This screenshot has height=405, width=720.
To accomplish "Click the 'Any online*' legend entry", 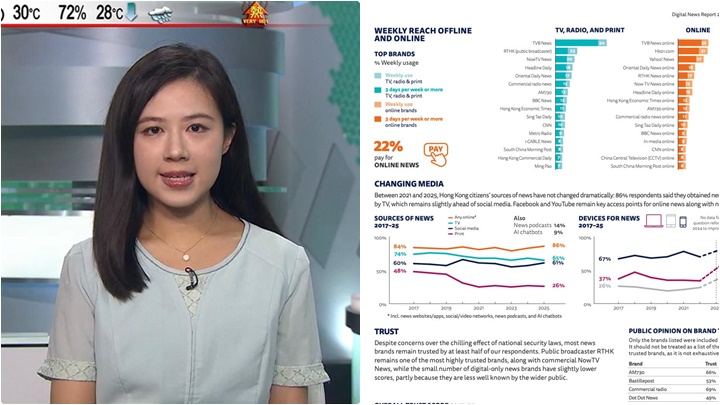I will (462, 217).
